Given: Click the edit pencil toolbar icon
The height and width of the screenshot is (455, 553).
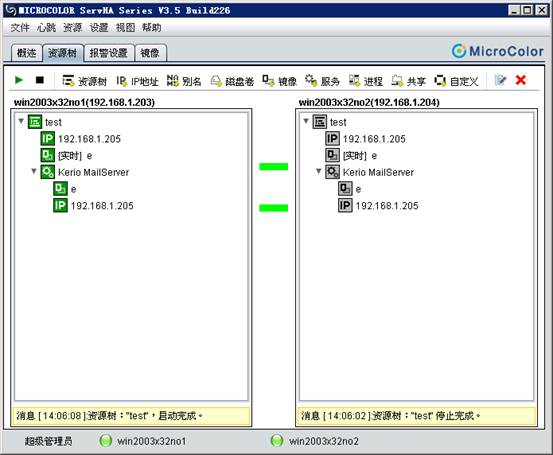Looking at the screenshot, I should point(500,80).
